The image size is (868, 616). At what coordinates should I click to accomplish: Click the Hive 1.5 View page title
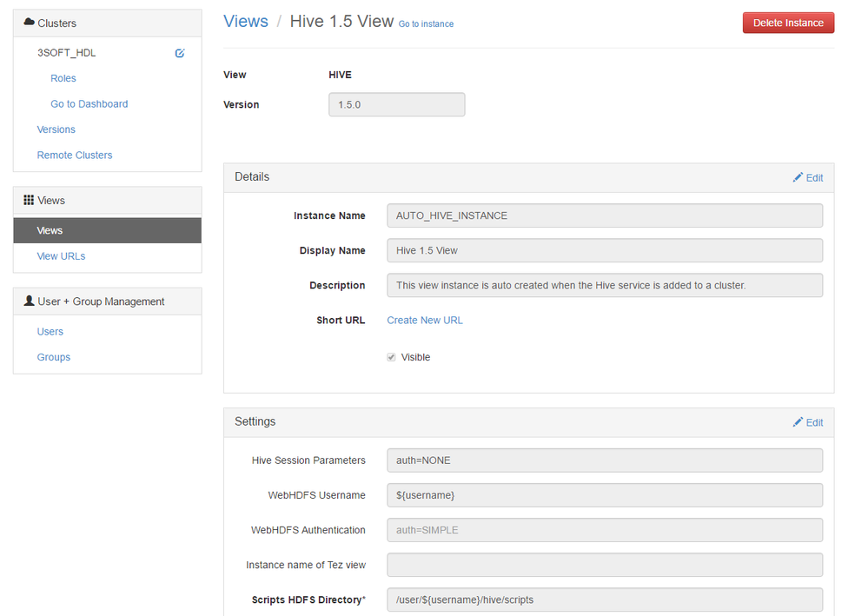pos(341,21)
